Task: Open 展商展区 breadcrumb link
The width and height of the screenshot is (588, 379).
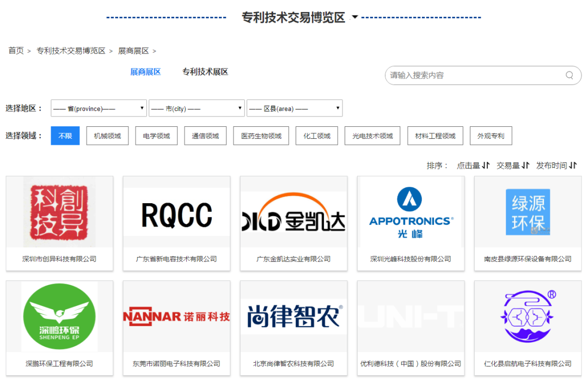Action: 133,51
